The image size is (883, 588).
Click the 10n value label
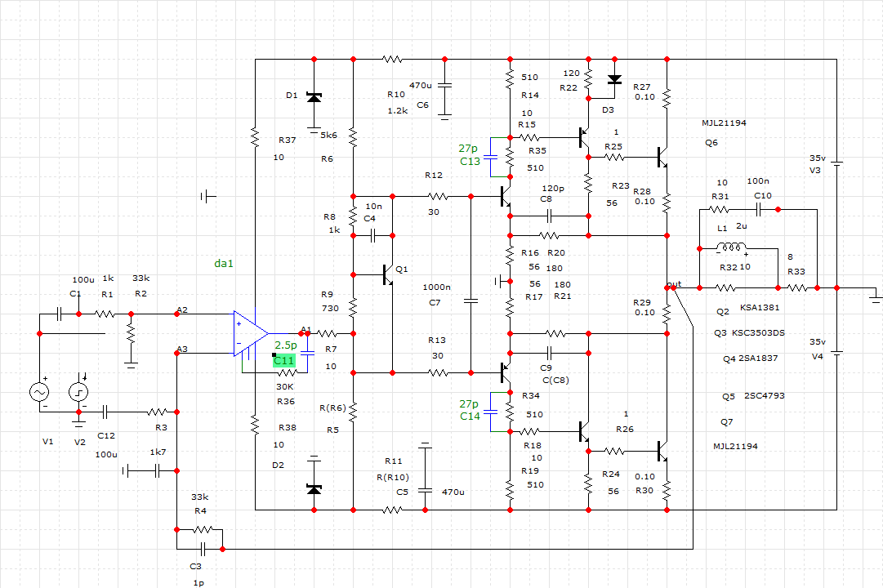tap(373, 207)
